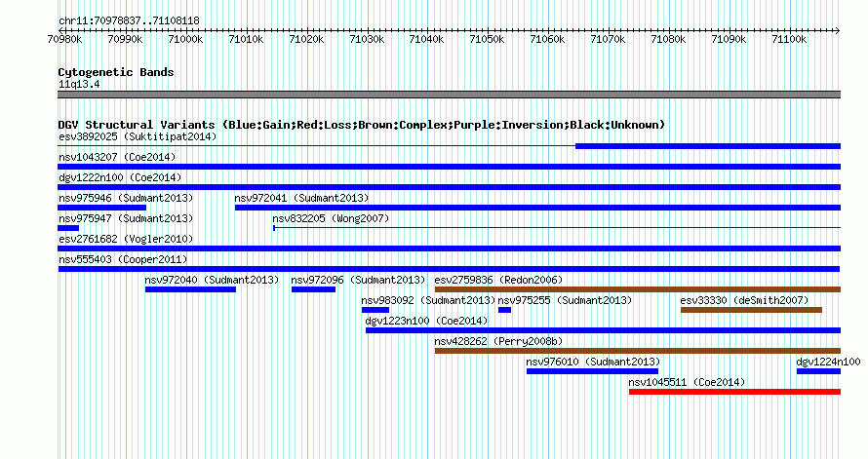The width and height of the screenshot is (868, 459).
Task: Open the nsv976010 (Sudmant2013) label
Action: (x=593, y=362)
